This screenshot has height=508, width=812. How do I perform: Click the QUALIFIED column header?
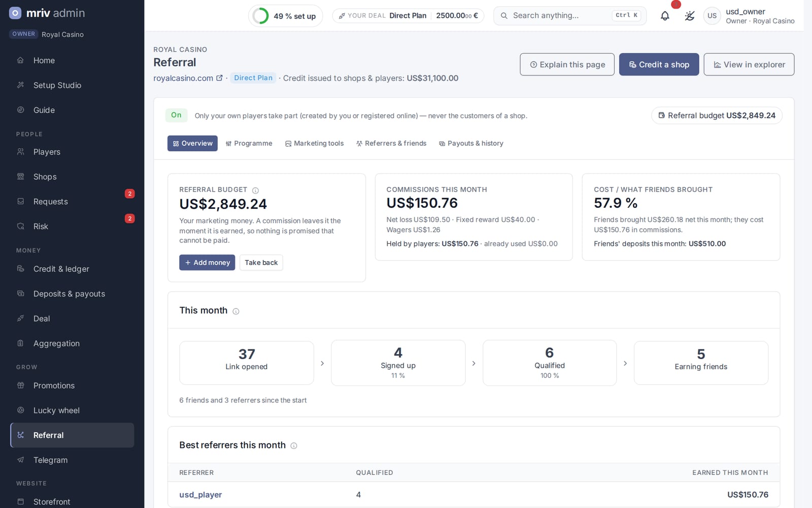point(375,472)
